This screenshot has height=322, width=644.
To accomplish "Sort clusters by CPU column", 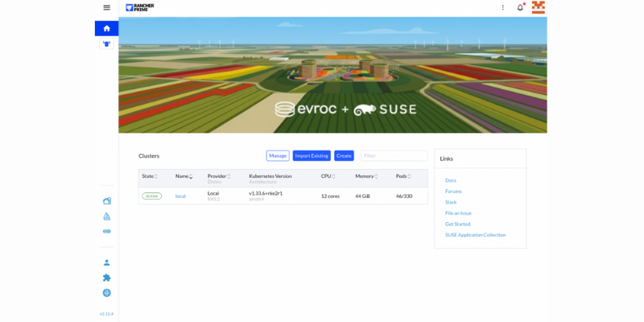I will tap(328, 176).
